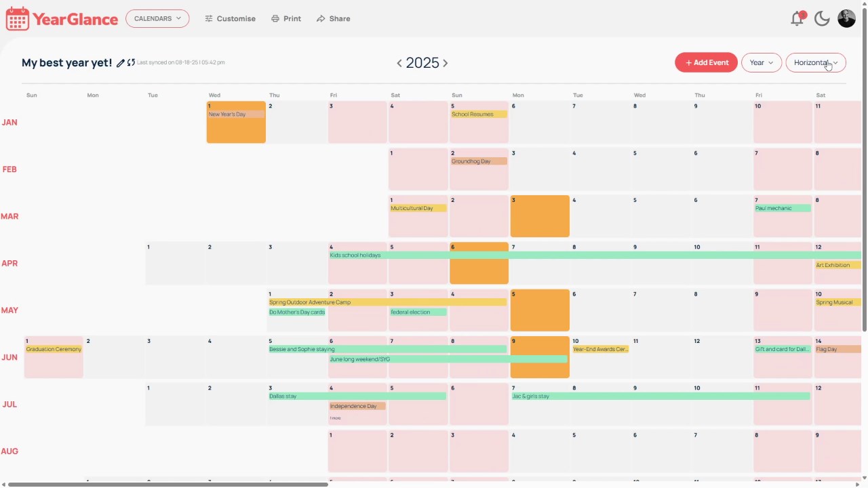The image size is (868, 488).
Task: Toggle dark mode with moon icon
Action: pos(822,18)
